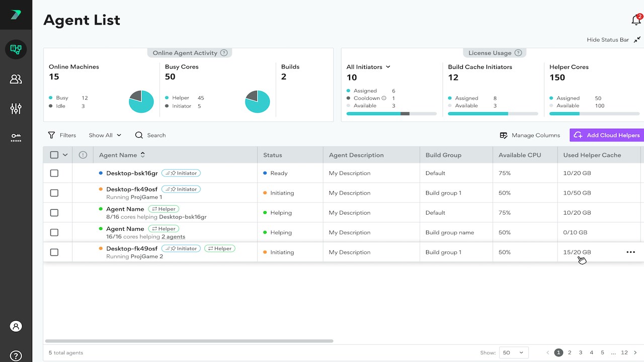Viewport: 644px width, 362px height.
Task: Open the Help question mark icon
Action: tap(16, 356)
